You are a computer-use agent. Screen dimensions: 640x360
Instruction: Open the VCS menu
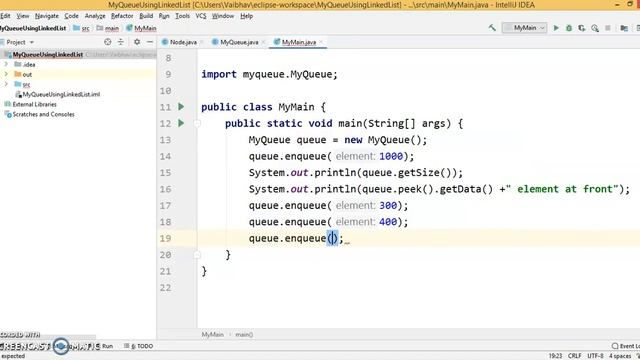pyautogui.click(x=201, y=16)
